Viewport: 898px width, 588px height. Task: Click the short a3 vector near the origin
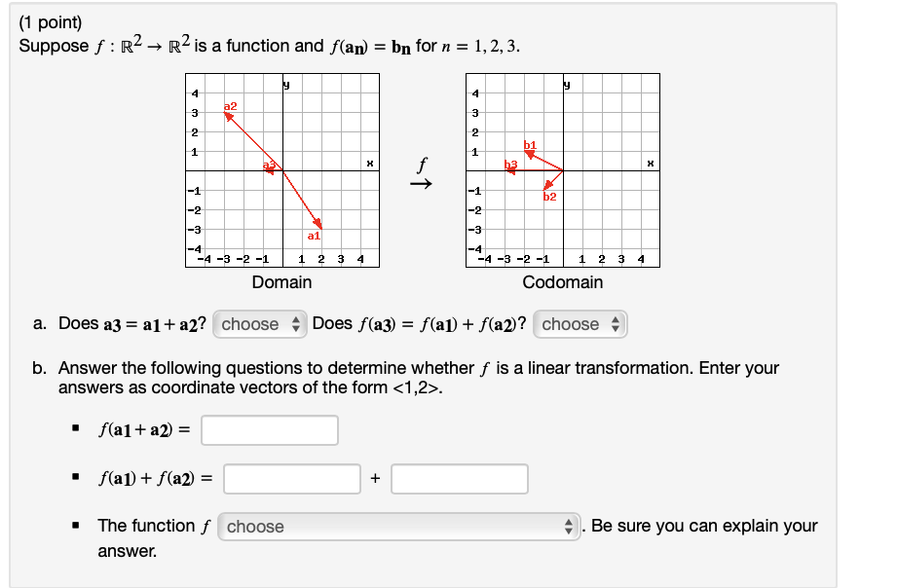point(270,171)
